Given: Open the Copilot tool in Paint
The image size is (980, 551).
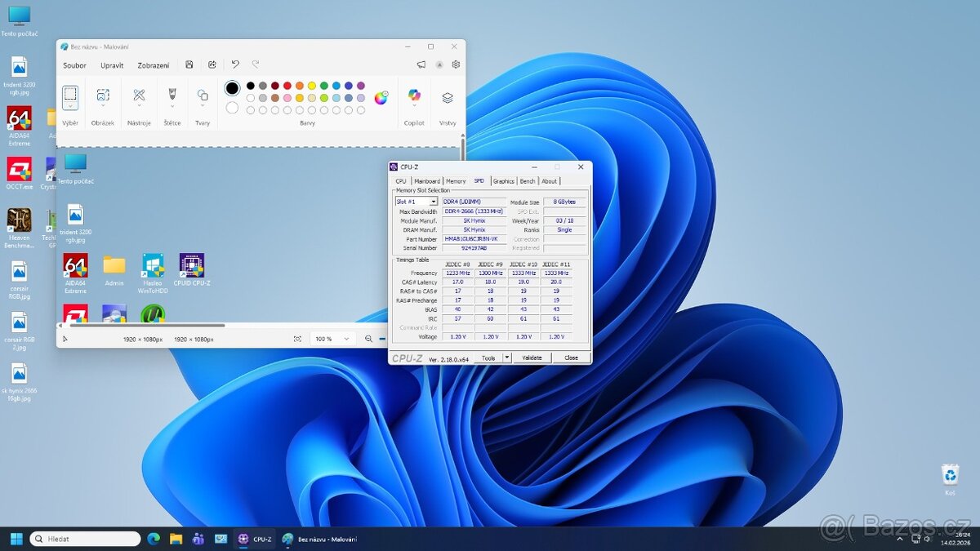Looking at the screenshot, I should coord(414,96).
